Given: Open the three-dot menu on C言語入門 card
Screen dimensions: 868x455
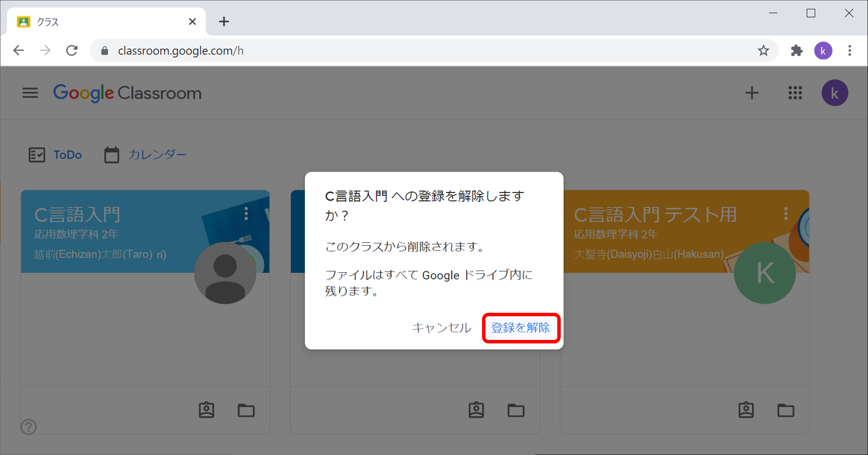Looking at the screenshot, I should pyautogui.click(x=247, y=214).
